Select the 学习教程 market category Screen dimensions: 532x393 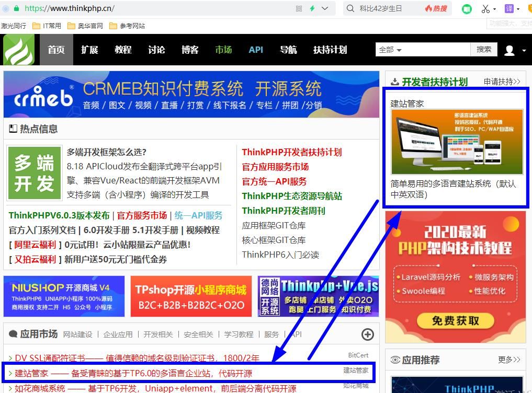[239, 334]
